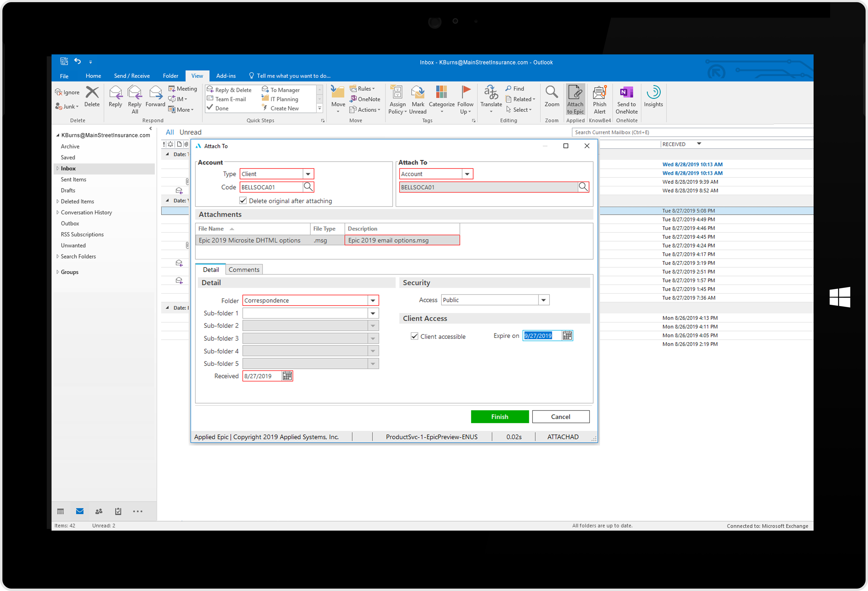The height and width of the screenshot is (591, 868).
Task: Click the green Finish button
Action: (499, 417)
